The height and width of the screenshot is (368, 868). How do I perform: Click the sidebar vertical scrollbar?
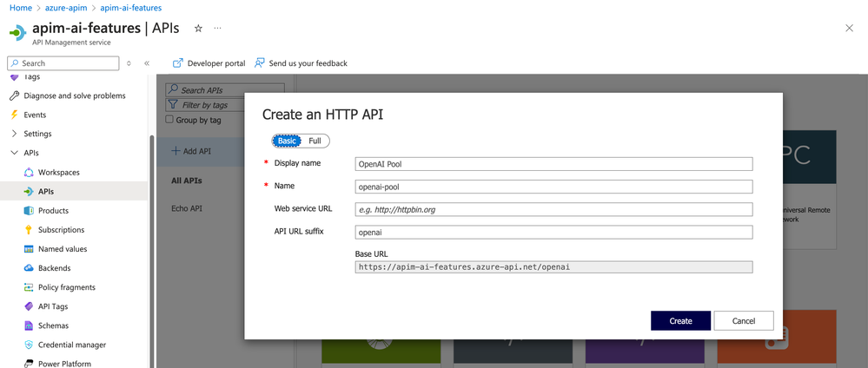pos(150,249)
